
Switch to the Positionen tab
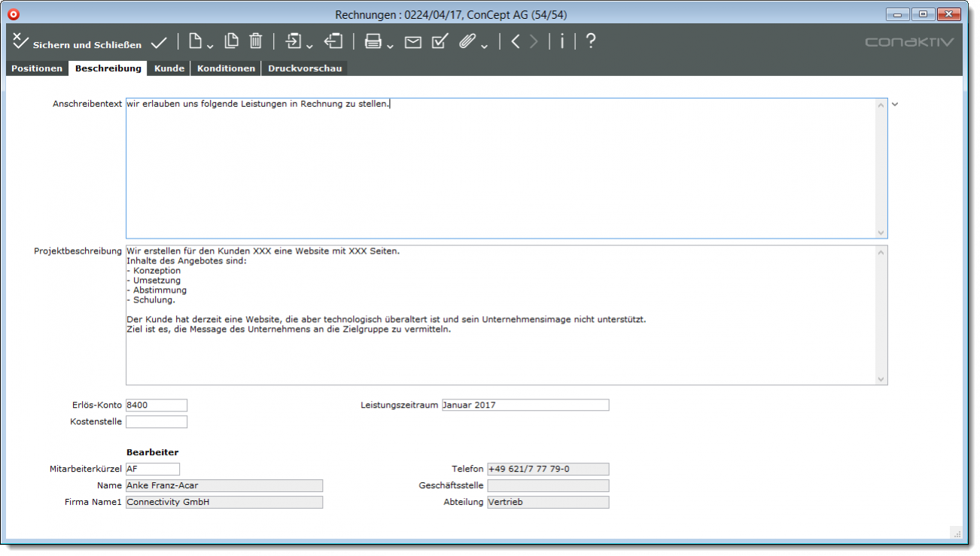click(37, 68)
